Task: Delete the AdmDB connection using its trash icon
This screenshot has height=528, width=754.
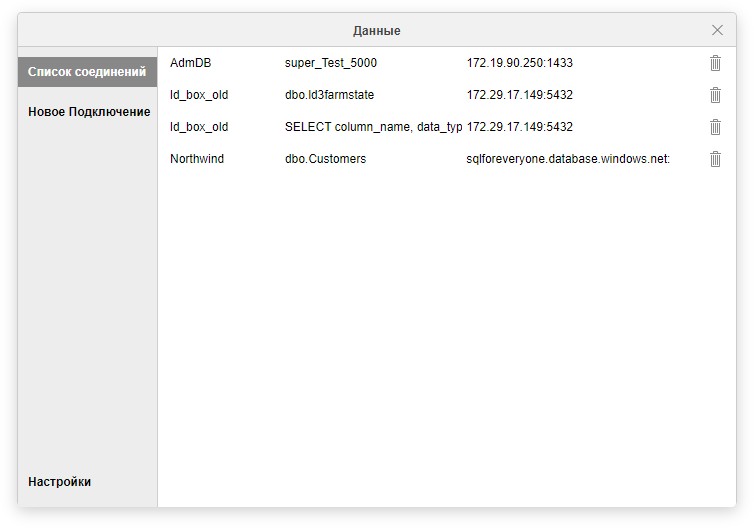Action: 715,63
